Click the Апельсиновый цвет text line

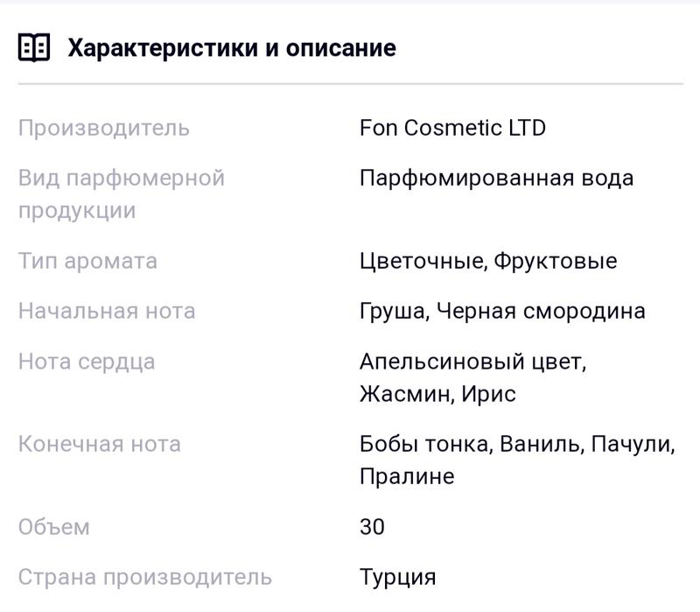coord(472,361)
